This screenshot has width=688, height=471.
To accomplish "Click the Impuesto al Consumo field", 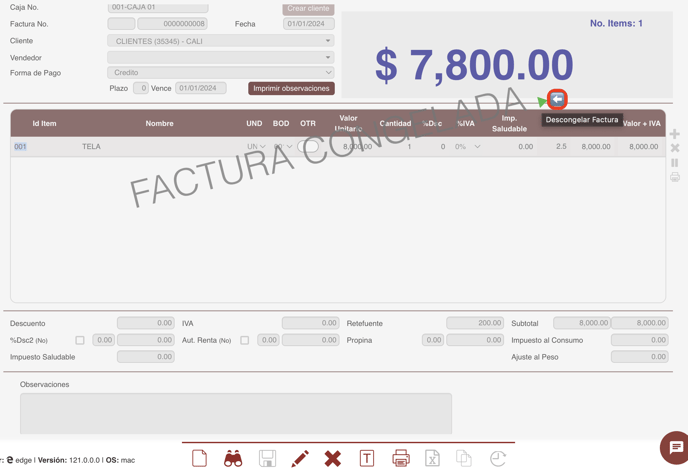I will point(640,340).
